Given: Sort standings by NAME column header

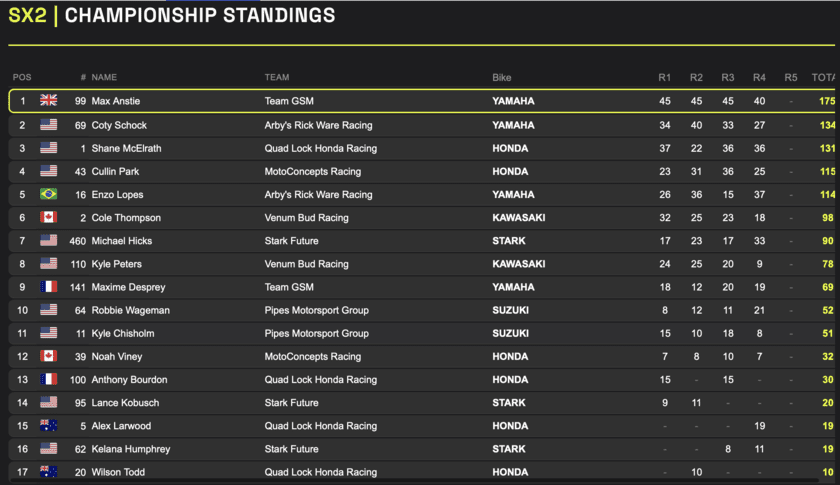Looking at the screenshot, I should [104, 77].
